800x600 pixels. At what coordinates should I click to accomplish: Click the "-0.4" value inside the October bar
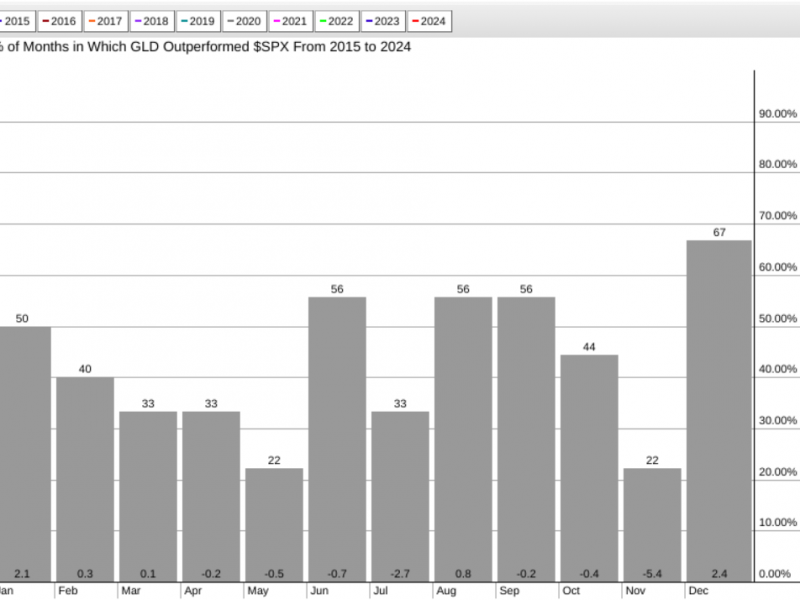(589, 573)
